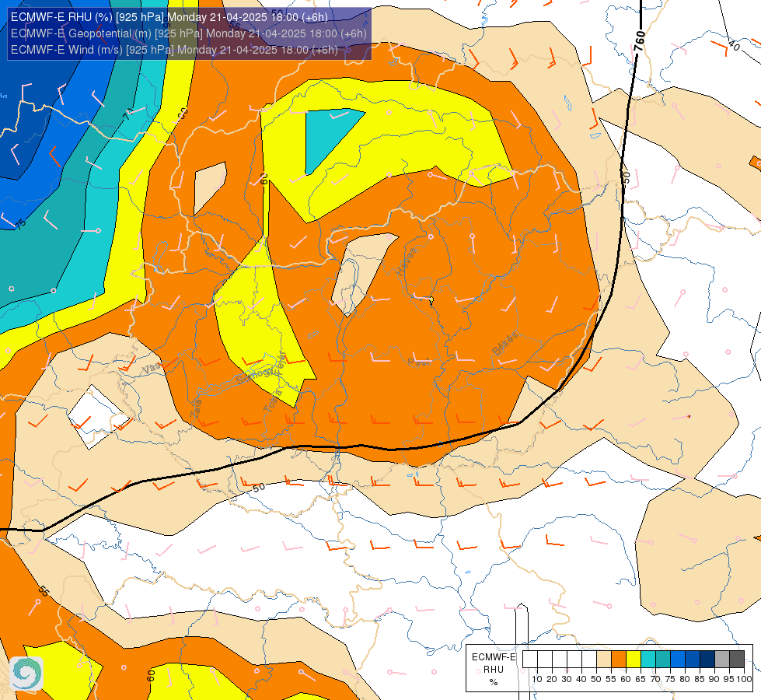Click the ECMWF-E RHU (%) title line
This screenshot has height=700, width=761.
tap(169, 17)
